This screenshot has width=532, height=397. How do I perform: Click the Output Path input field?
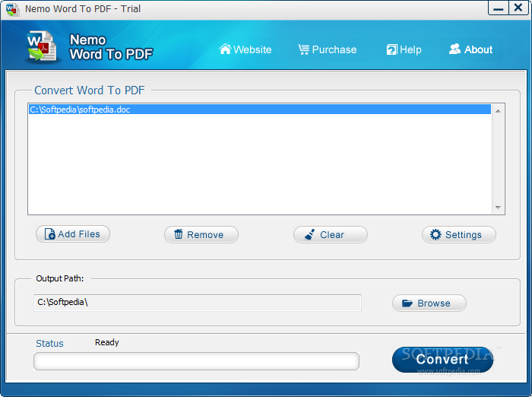(198, 303)
